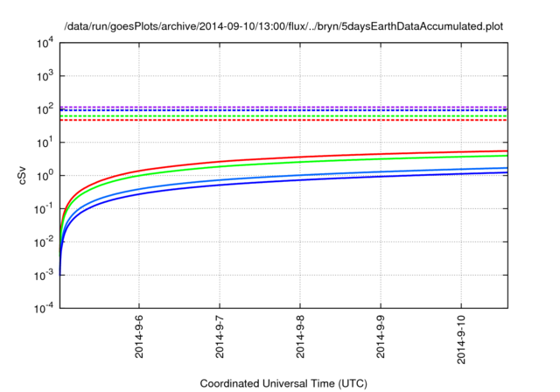Screen dimensions: 560x392
Task: Click the y-axis label 10^-1
Action: (x=45, y=209)
